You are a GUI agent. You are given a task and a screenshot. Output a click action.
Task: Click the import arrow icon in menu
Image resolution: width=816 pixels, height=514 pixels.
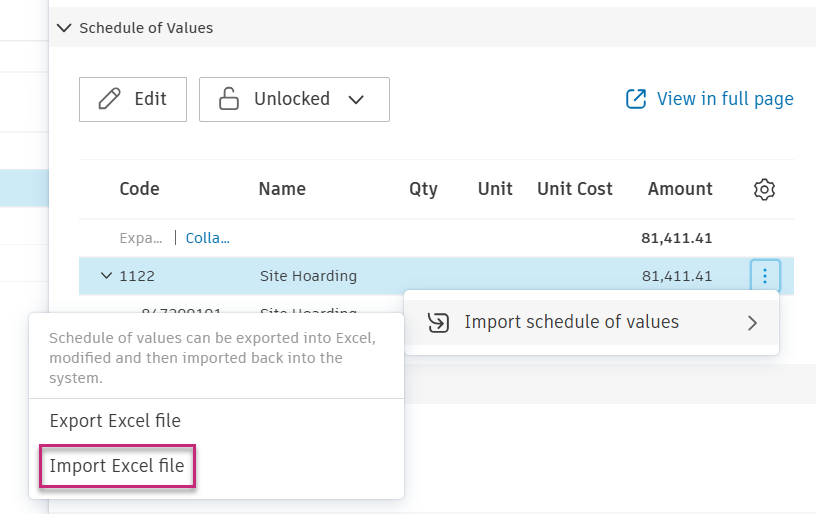coord(438,322)
